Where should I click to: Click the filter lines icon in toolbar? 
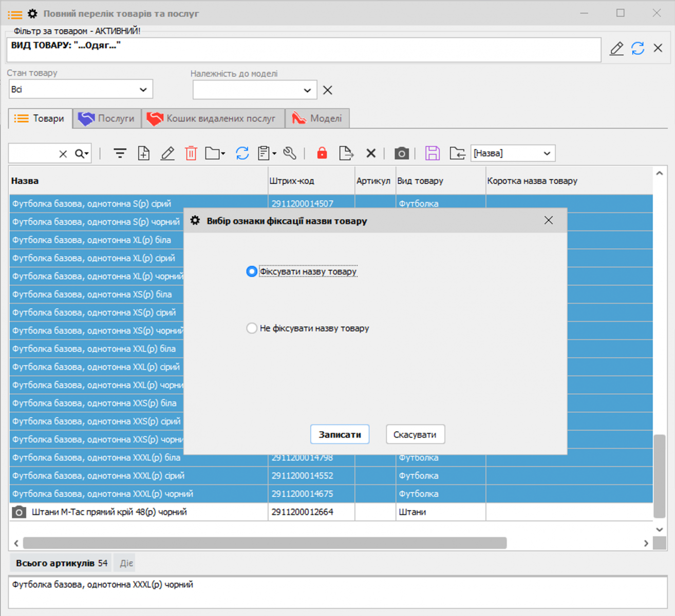click(x=120, y=153)
